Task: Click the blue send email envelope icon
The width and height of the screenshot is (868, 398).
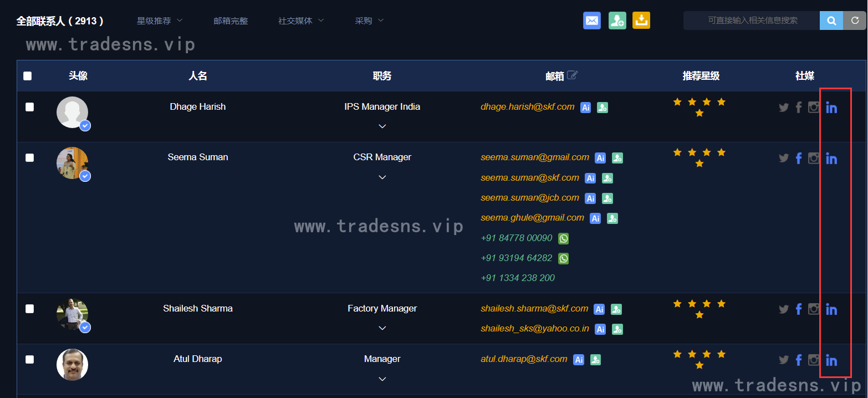Action: click(x=591, y=21)
